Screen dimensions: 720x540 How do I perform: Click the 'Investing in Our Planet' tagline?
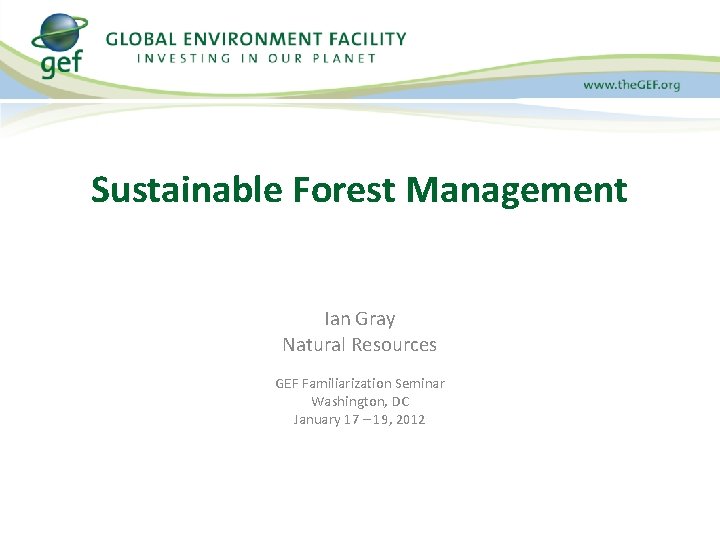click(x=256, y=58)
